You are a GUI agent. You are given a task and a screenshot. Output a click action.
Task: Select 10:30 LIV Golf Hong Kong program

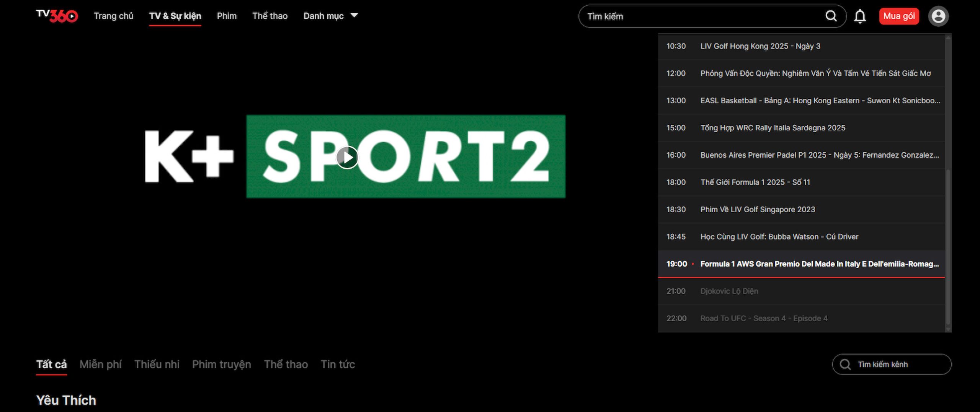802,46
